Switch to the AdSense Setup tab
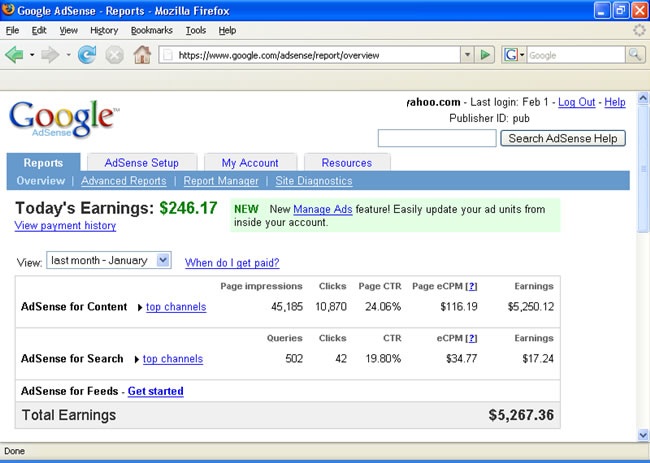Image resolution: width=650 pixels, height=463 pixels. [142, 162]
